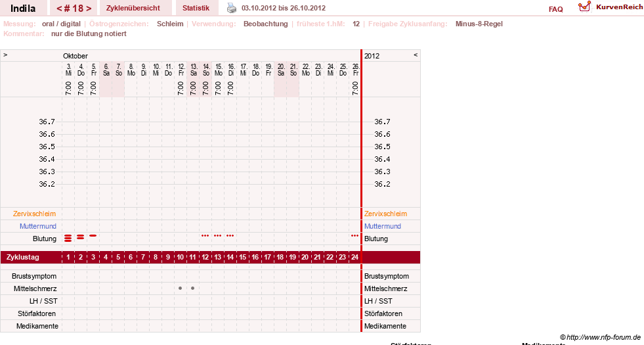Click the light bleeding marker on cycle day 3
The width and height of the screenshot is (644, 345).
93,236
